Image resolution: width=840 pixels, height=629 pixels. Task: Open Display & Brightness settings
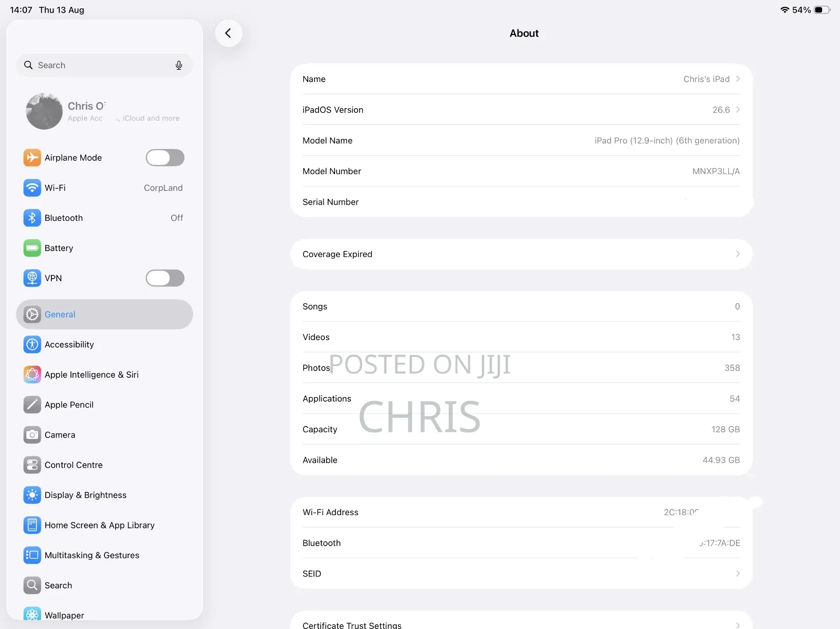104,495
